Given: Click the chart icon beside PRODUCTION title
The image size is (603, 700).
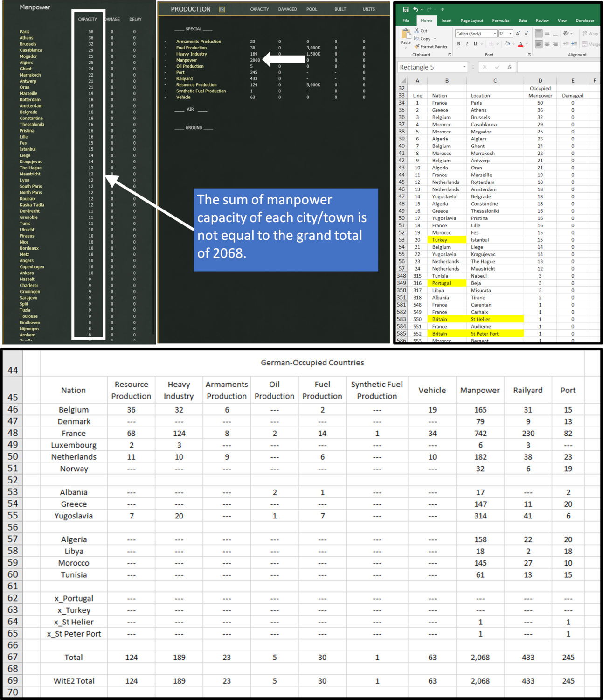Looking at the screenshot, I should [x=222, y=9].
